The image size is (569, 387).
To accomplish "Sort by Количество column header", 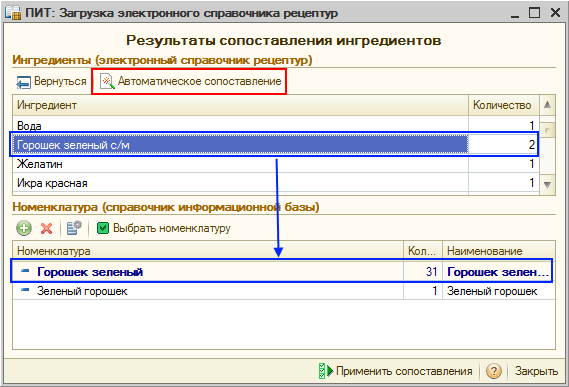I will click(x=504, y=105).
